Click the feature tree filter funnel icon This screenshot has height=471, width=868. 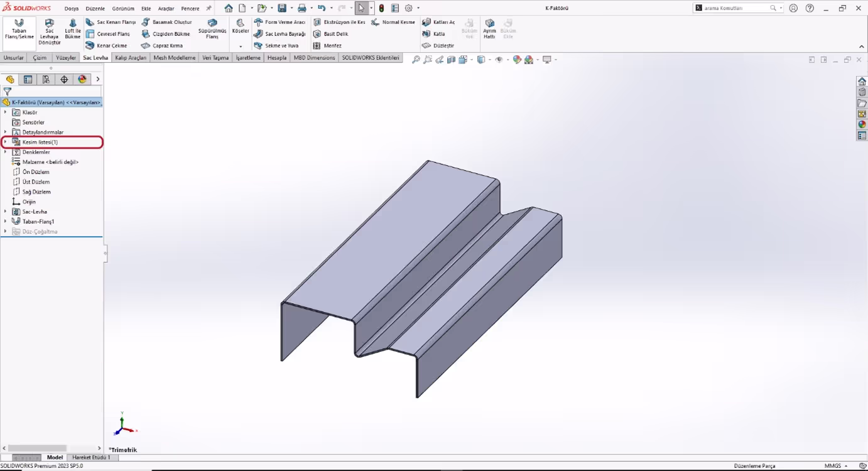8,91
